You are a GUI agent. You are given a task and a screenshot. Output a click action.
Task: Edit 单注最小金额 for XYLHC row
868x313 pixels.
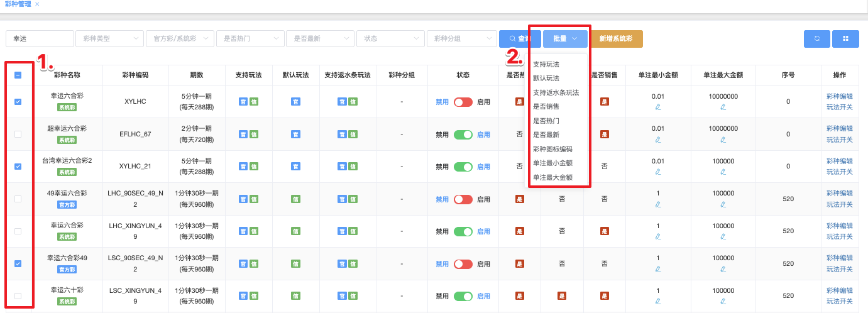pos(657,107)
